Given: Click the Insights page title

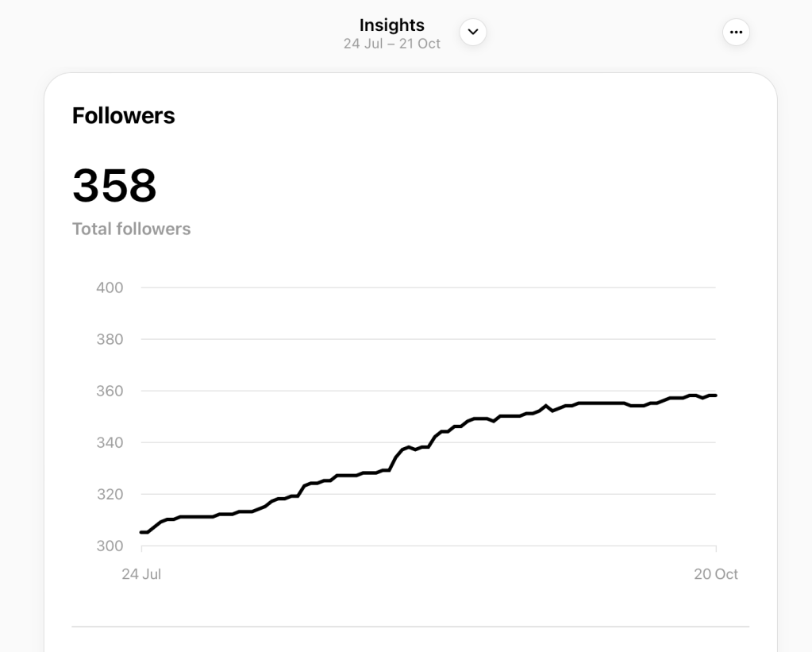Looking at the screenshot, I should pos(392,25).
